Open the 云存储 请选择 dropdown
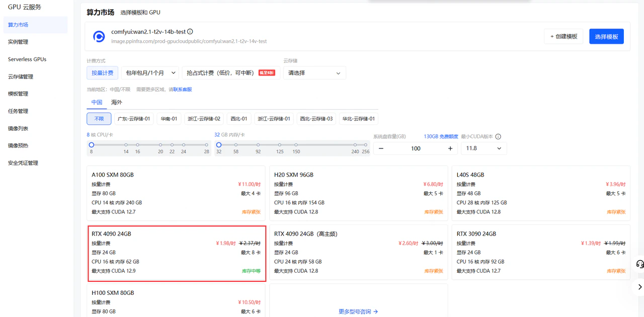This screenshot has width=644, height=317. coord(314,73)
